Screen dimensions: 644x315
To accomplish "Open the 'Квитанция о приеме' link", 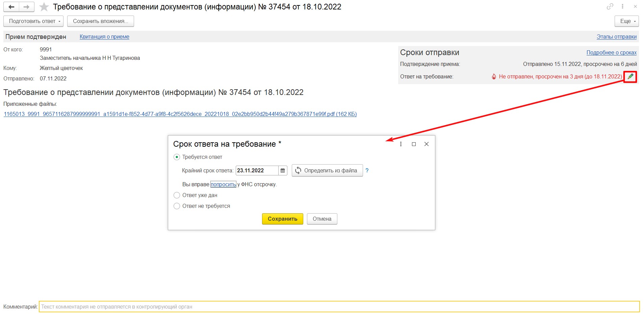I will 104,37.
